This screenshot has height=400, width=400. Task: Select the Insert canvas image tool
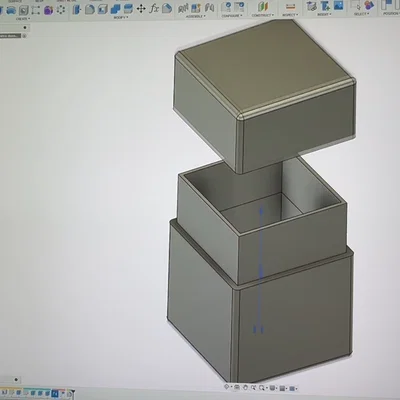(x=338, y=5)
